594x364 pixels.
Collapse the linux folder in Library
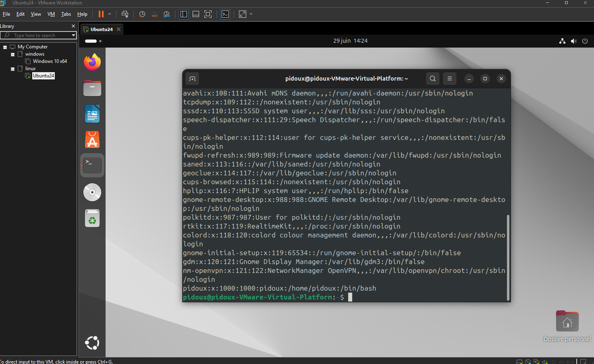point(12,69)
